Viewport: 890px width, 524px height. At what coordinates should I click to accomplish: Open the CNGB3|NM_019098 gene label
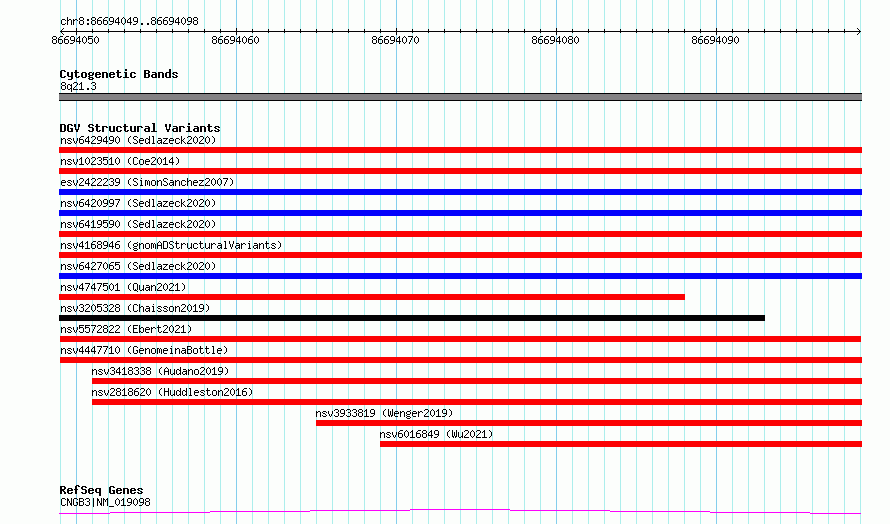[x=105, y=502]
